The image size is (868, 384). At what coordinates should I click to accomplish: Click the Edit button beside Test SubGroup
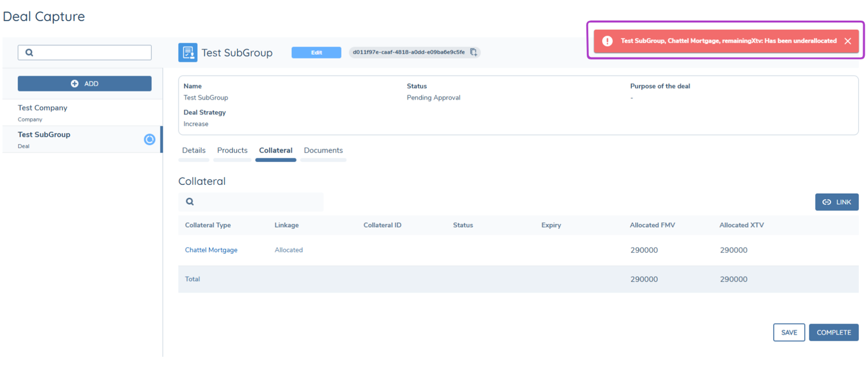coord(316,53)
